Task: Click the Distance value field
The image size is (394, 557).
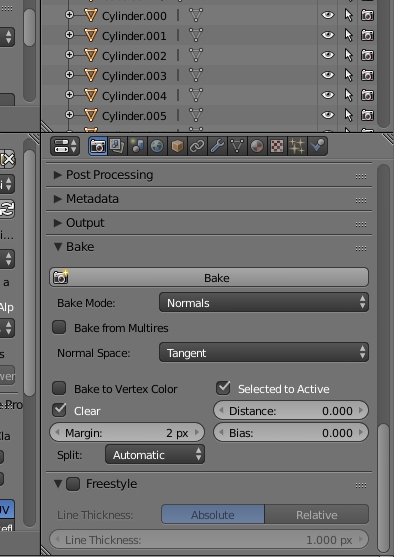Action: click(x=291, y=411)
